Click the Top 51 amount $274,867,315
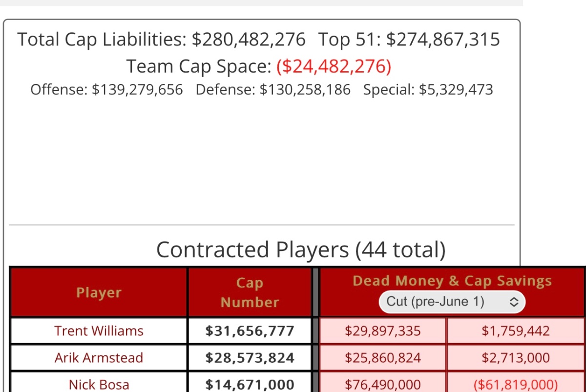586x392 pixels. (x=443, y=40)
